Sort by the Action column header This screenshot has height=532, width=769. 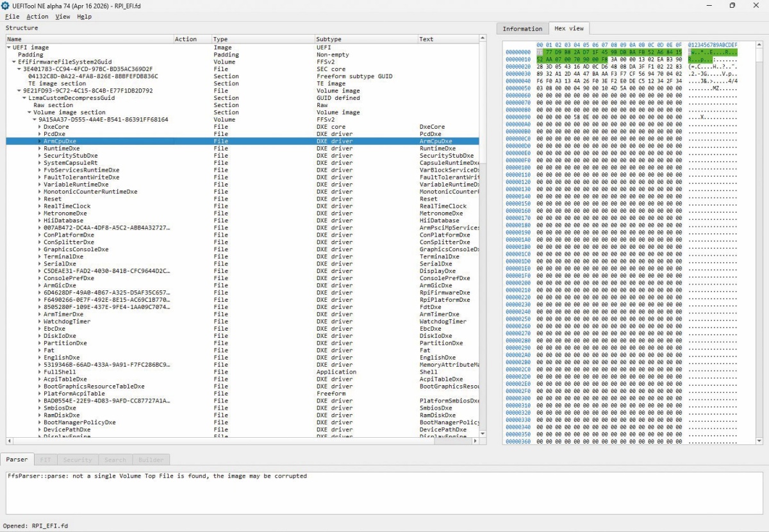pos(192,39)
